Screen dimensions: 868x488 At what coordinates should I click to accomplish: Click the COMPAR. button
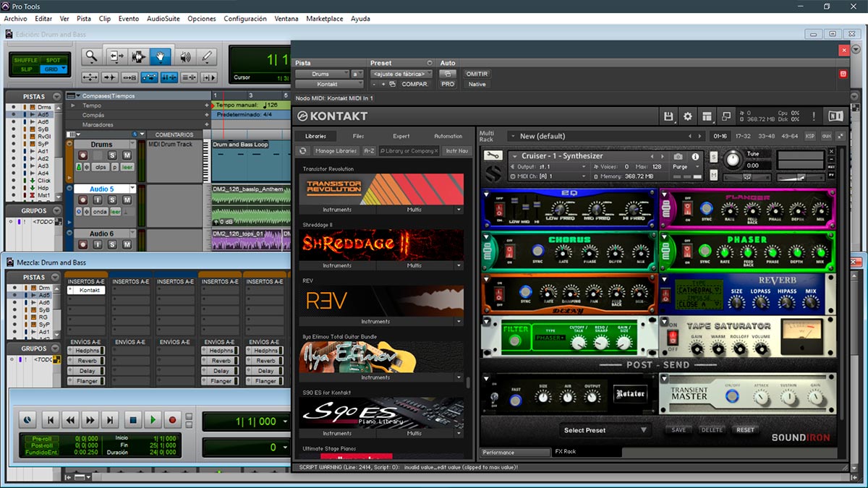pos(415,85)
